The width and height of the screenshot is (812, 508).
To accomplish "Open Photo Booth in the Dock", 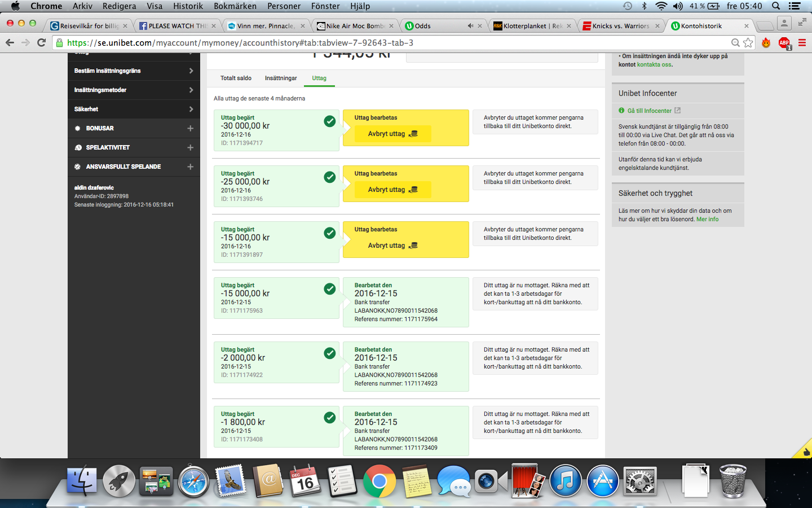I will (x=528, y=481).
